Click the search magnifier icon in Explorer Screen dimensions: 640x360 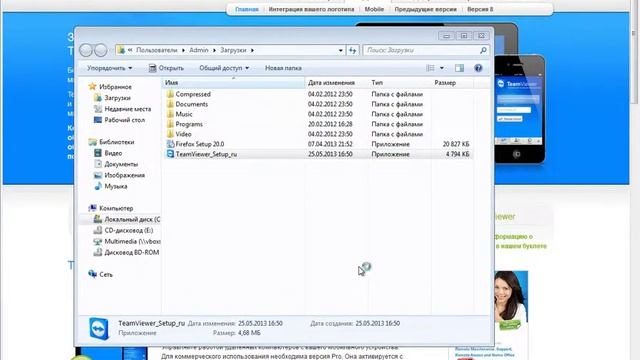(483, 50)
